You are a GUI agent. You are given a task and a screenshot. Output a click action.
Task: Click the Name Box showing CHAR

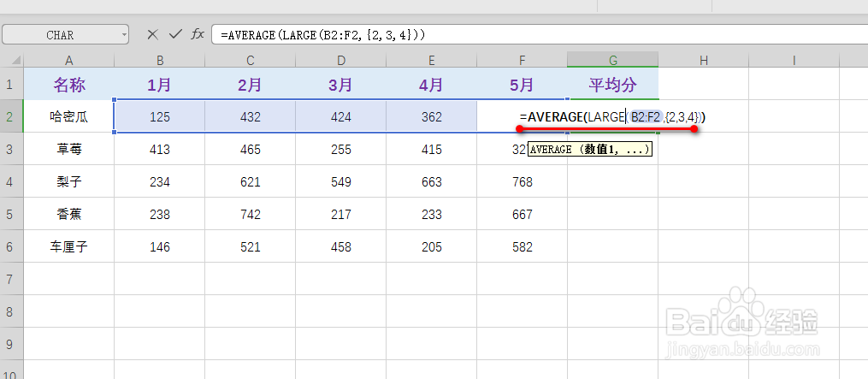pos(65,34)
